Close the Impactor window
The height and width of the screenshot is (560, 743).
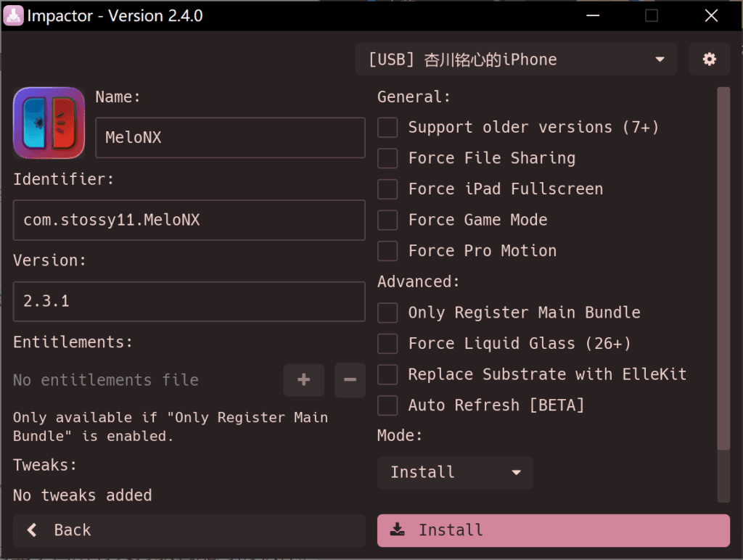click(x=711, y=16)
